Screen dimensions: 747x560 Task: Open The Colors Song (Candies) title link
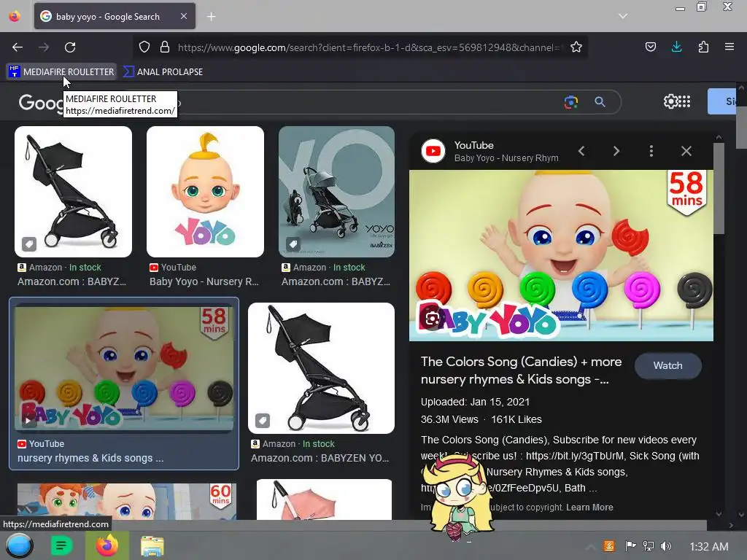(521, 370)
